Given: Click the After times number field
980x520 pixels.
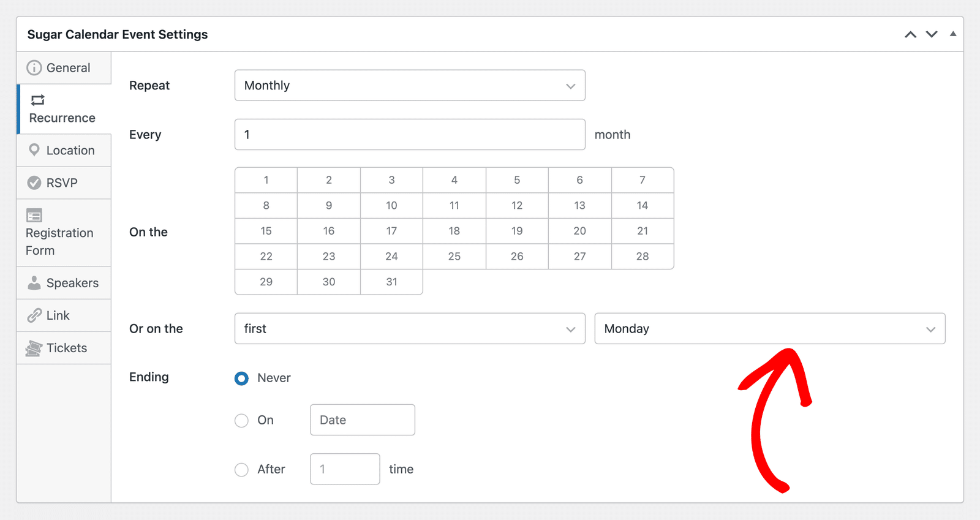Looking at the screenshot, I should click(x=345, y=469).
